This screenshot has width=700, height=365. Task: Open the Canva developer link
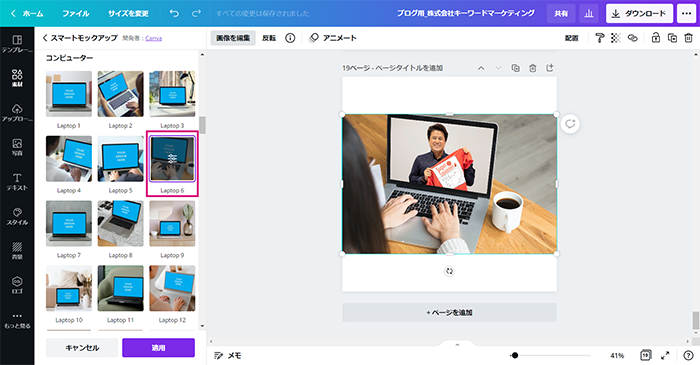click(x=154, y=38)
